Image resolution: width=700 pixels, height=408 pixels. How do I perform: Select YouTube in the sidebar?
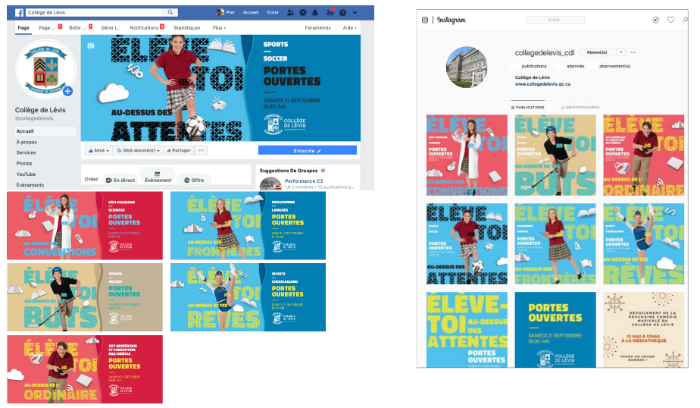[x=26, y=174]
